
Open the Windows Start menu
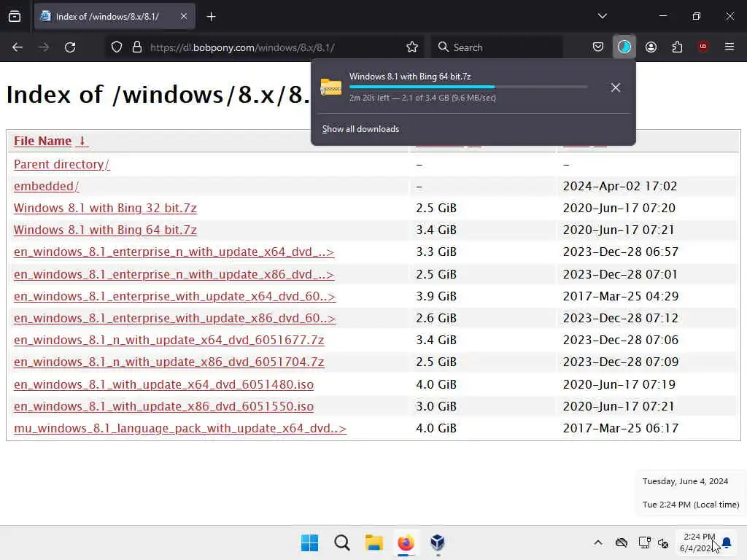tap(309, 542)
